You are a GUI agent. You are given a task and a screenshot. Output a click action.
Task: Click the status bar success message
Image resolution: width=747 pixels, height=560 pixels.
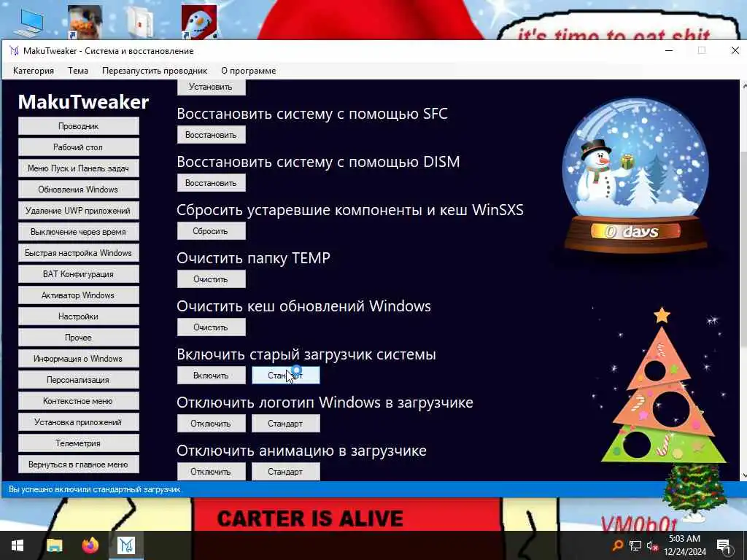(x=95, y=489)
